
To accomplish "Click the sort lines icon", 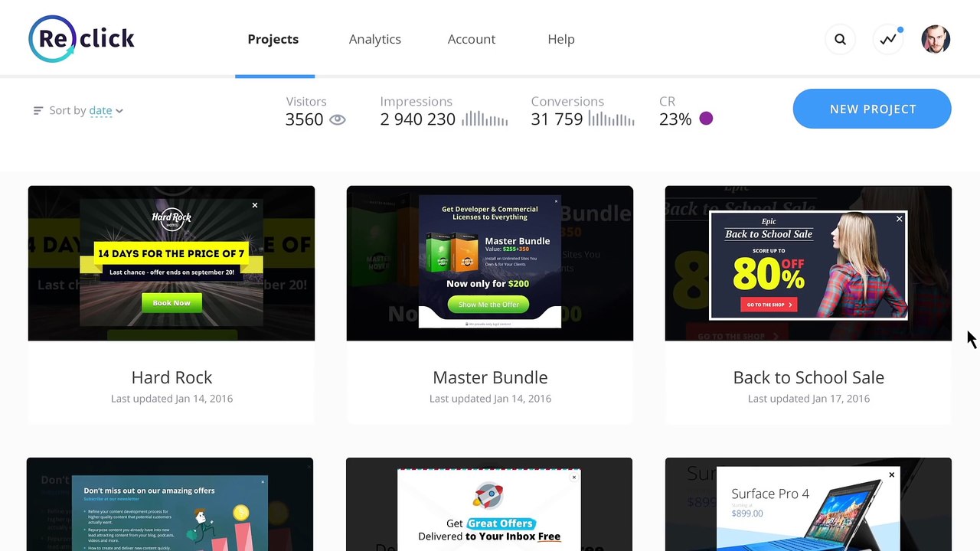I will (38, 111).
